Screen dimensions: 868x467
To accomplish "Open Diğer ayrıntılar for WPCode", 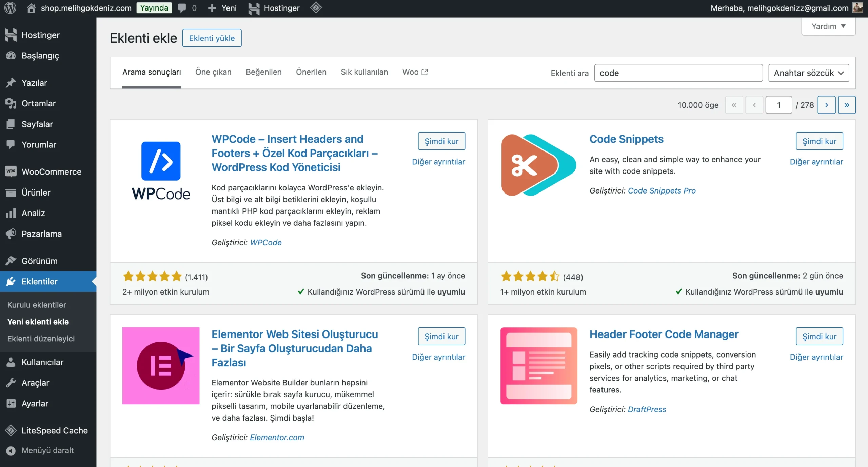I will point(438,162).
